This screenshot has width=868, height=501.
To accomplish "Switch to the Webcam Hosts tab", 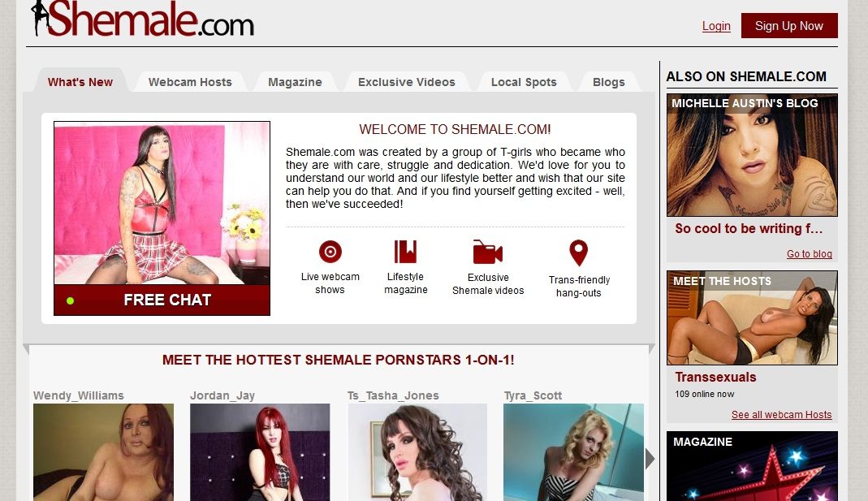I will click(x=190, y=82).
